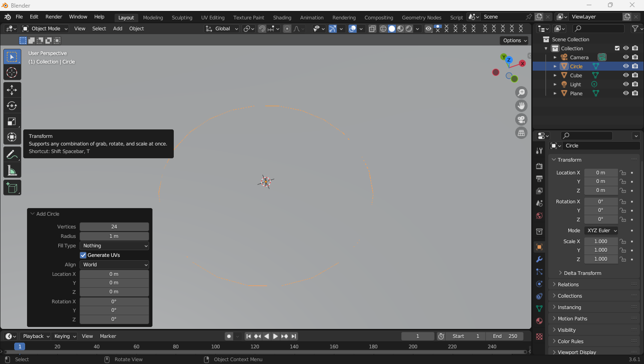This screenshot has width=644, height=364.
Task: Disable the Plane in renders camera icon
Action: (635, 93)
